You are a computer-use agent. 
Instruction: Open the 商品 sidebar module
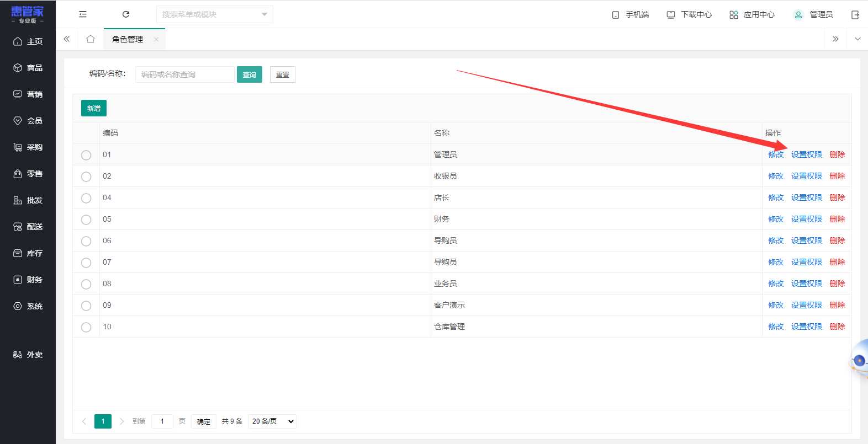(x=28, y=68)
